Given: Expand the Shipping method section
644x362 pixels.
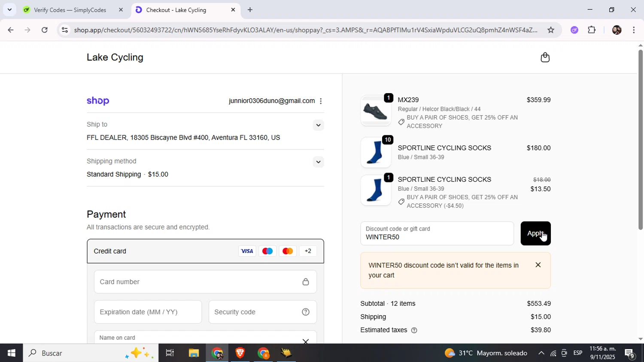Looking at the screenshot, I should pos(318,162).
